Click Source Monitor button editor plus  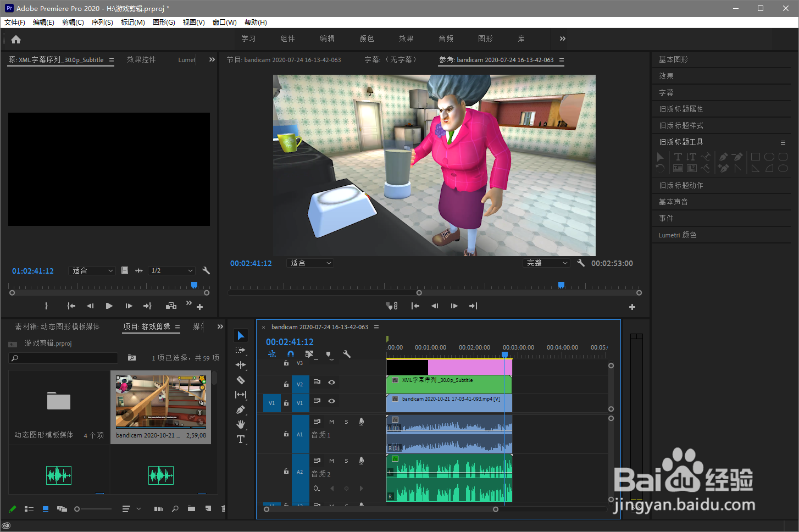199,307
